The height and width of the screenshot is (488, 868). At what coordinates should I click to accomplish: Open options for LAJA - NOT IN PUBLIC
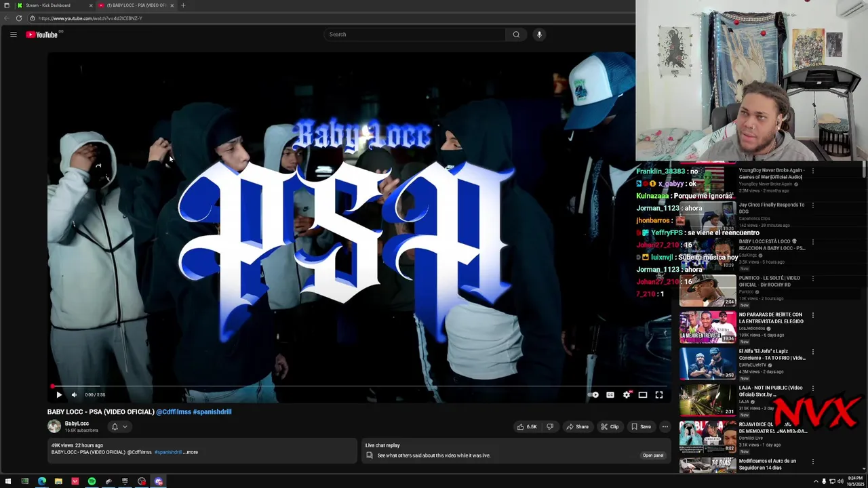(812, 388)
